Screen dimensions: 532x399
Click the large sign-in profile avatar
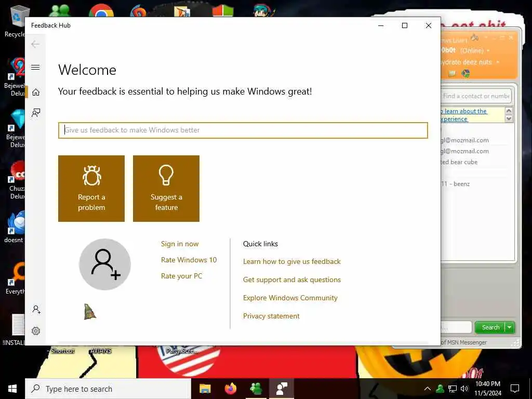coord(105,264)
